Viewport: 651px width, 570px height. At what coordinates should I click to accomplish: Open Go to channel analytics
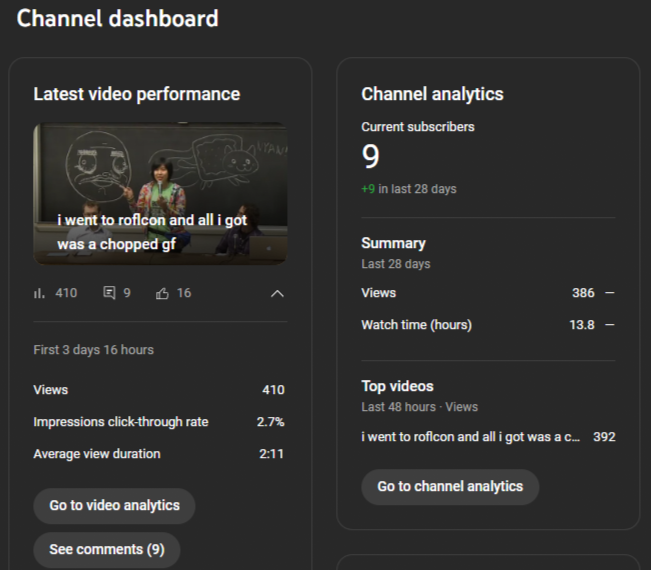450,487
